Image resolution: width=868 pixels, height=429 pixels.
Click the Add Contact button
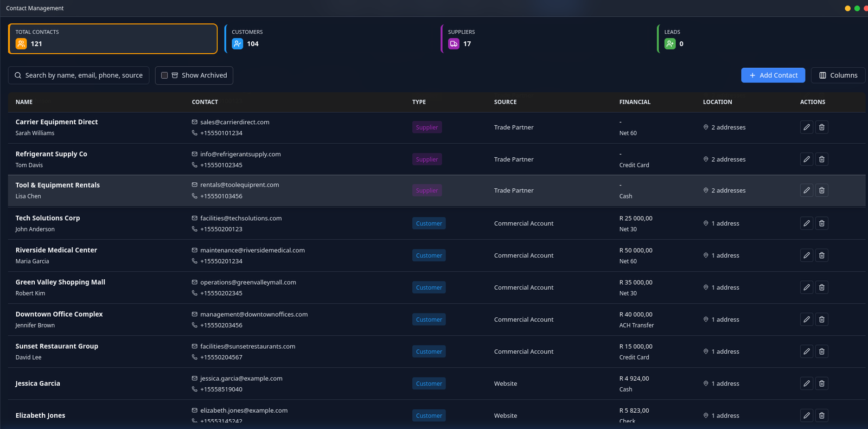point(773,75)
